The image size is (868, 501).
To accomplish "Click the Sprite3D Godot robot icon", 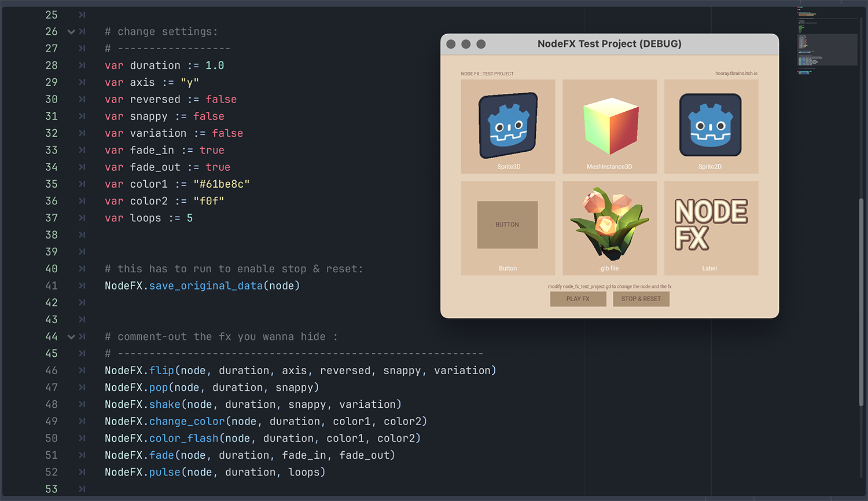I will coord(508,125).
